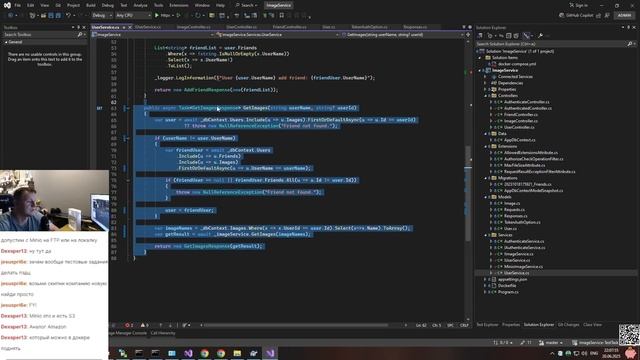Click the Start Without Debugging icon
This screenshot has height=360, width=640.
point(178,16)
